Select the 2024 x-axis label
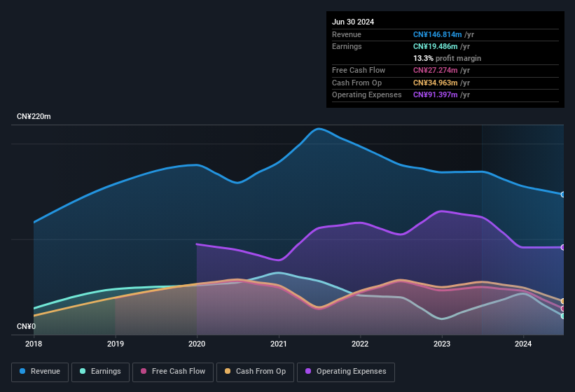 (523, 344)
